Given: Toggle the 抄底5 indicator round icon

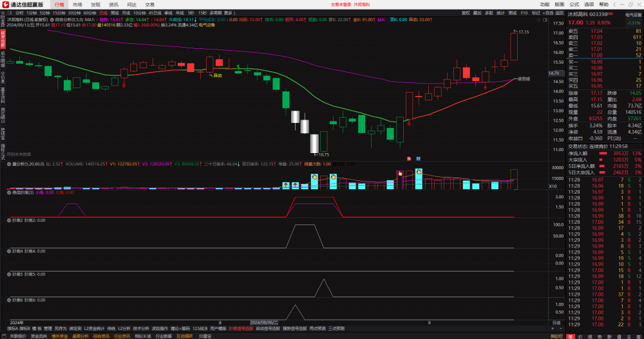Looking at the screenshot, I should [9, 274].
